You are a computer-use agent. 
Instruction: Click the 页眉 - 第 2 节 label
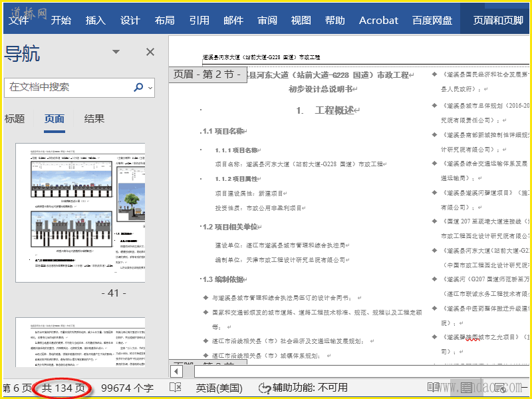207,74
